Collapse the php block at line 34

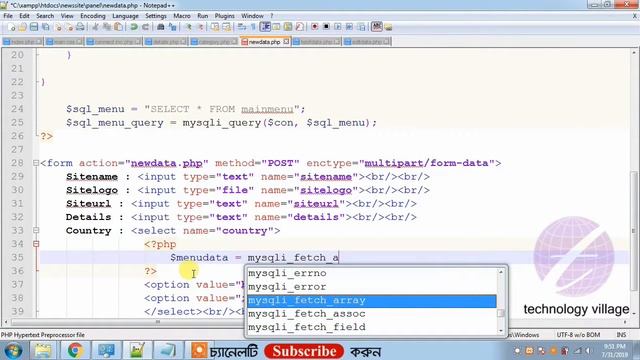click(36, 244)
